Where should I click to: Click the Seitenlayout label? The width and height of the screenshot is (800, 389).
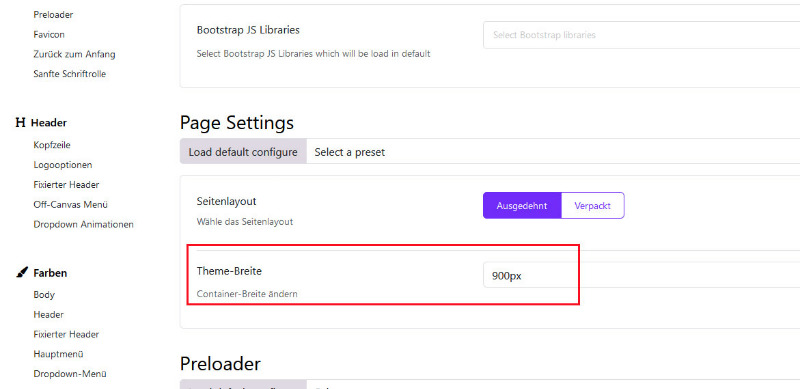(227, 202)
